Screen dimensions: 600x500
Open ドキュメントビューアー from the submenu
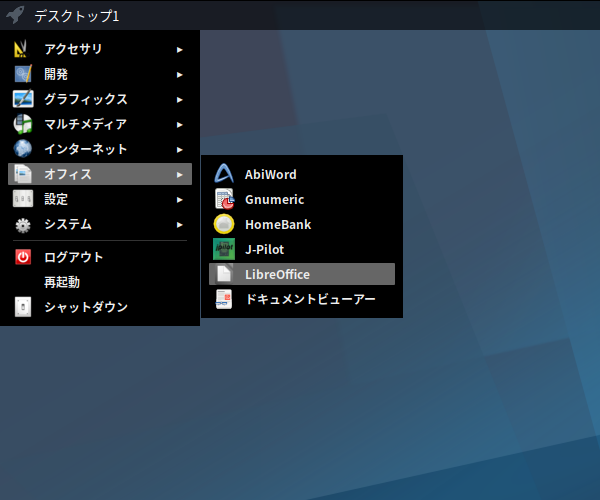point(302,299)
